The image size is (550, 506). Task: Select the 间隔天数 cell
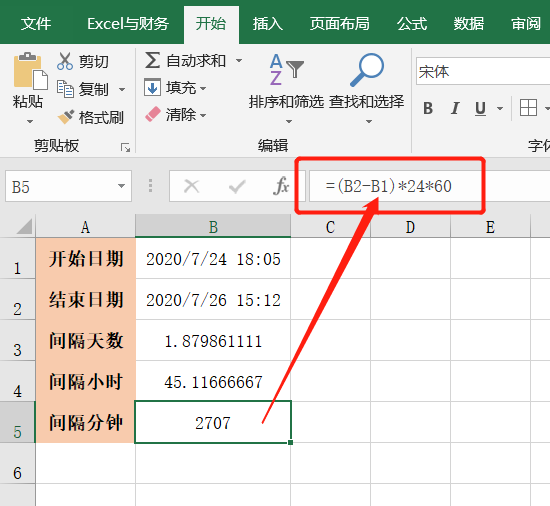pyautogui.click(x=85, y=340)
